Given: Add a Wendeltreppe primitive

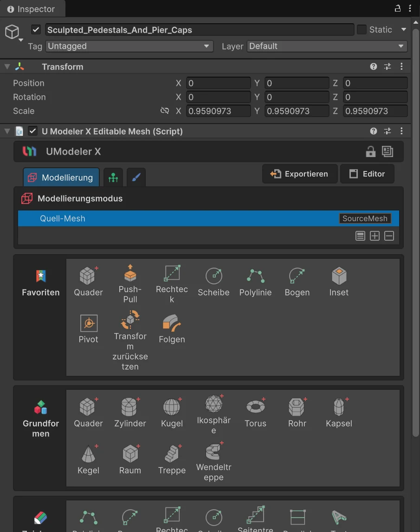Looking at the screenshot, I should 213,461.
